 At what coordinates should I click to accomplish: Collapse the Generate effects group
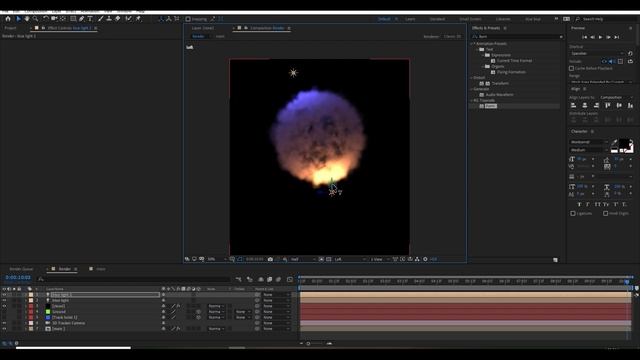471,89
